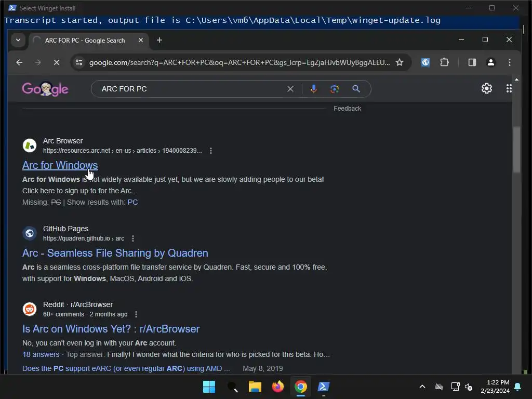Viewport: 532px width, 399px height.
Task: Open the Extensions puzzle icon
Action: pos(444,62)
